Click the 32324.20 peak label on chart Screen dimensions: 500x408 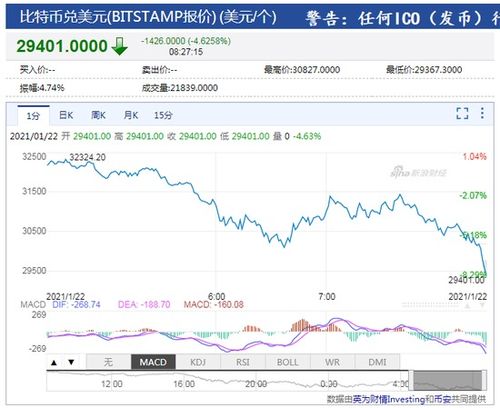click(x=87, y=157)
